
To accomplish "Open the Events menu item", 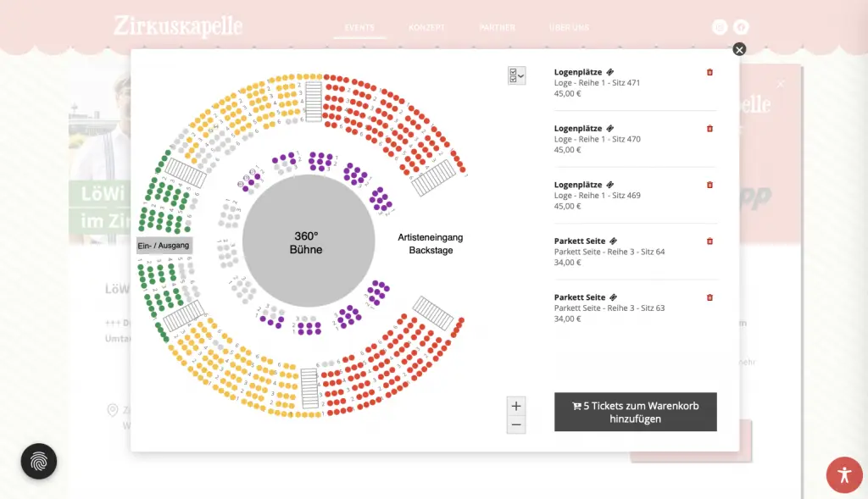I will point(359,28).
